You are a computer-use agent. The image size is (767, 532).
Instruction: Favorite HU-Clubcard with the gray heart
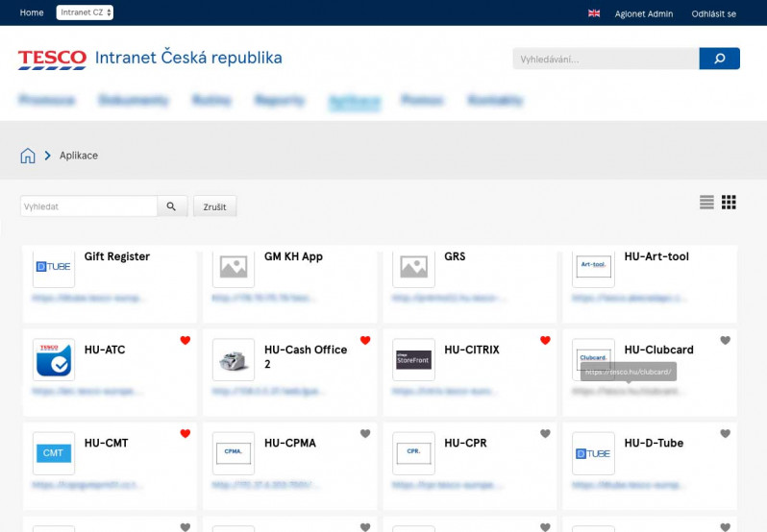726,340
